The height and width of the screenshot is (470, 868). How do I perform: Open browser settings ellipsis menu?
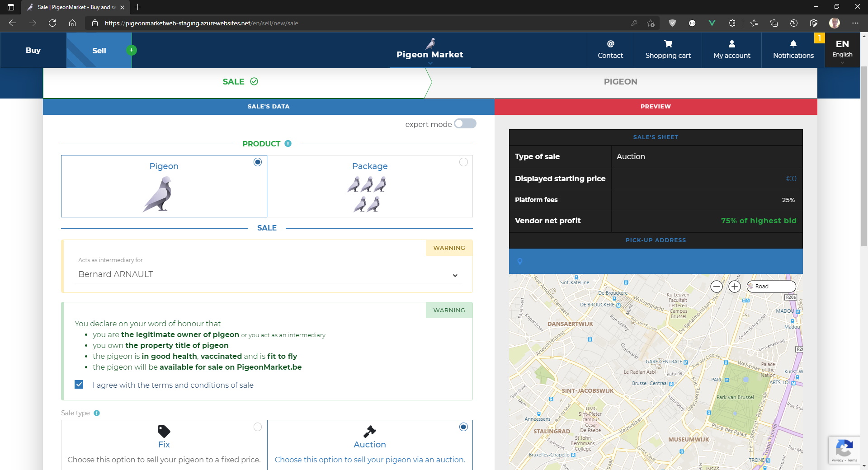click(855, 23)
